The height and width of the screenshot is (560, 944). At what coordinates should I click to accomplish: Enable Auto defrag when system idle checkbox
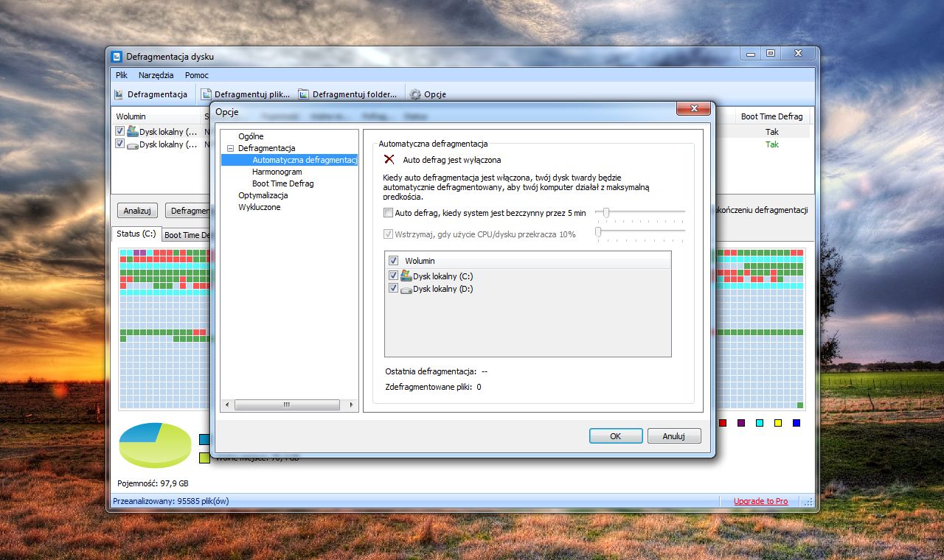point(389,213)
